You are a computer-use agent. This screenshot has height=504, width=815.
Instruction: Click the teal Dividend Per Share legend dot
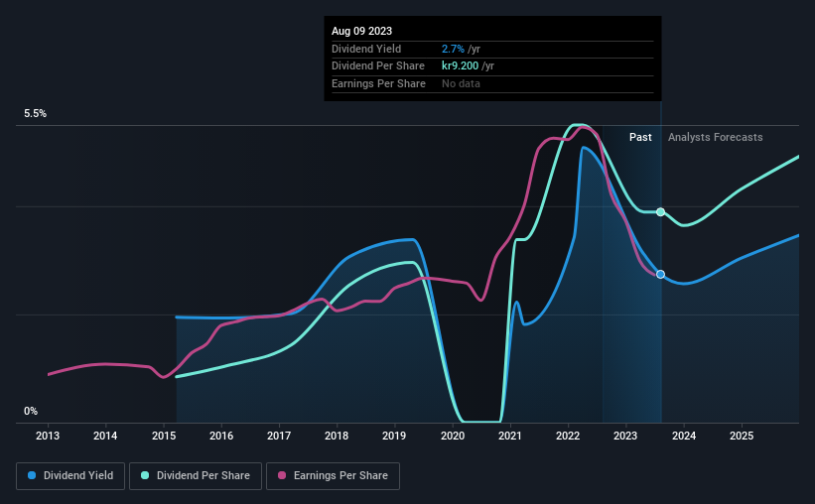[145, 475]
